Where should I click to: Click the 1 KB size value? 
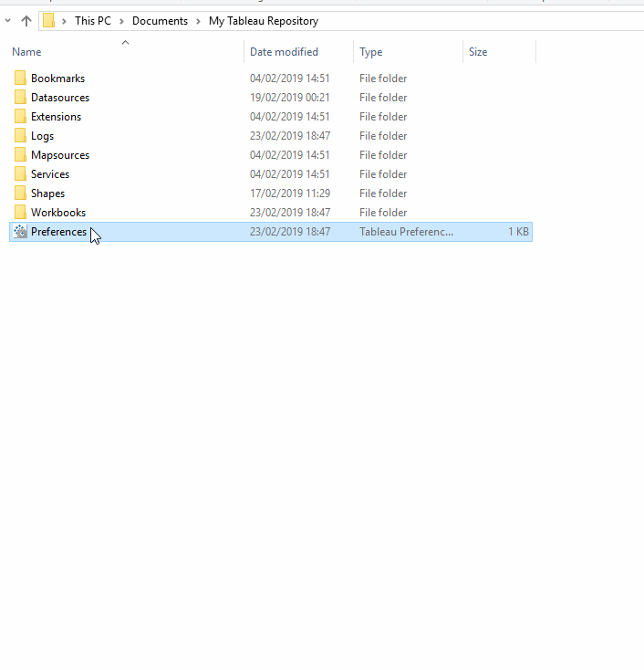pos(518,232)
